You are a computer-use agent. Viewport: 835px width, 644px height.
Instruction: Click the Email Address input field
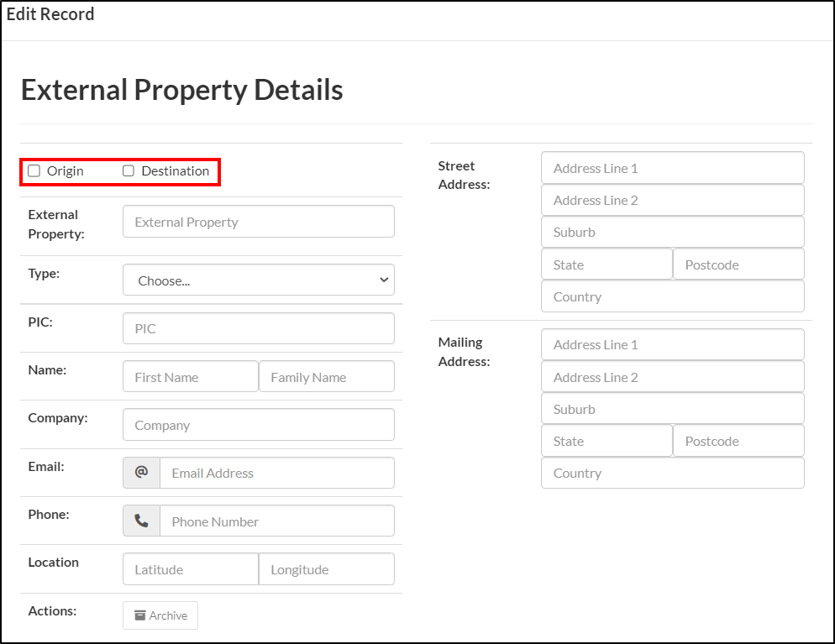coord(277,473)
